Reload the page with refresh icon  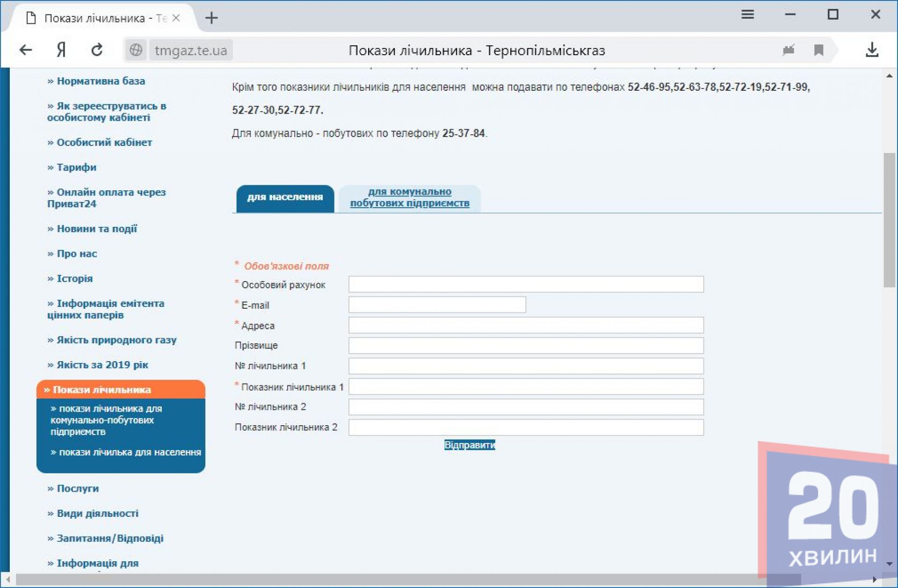[97, 50]
